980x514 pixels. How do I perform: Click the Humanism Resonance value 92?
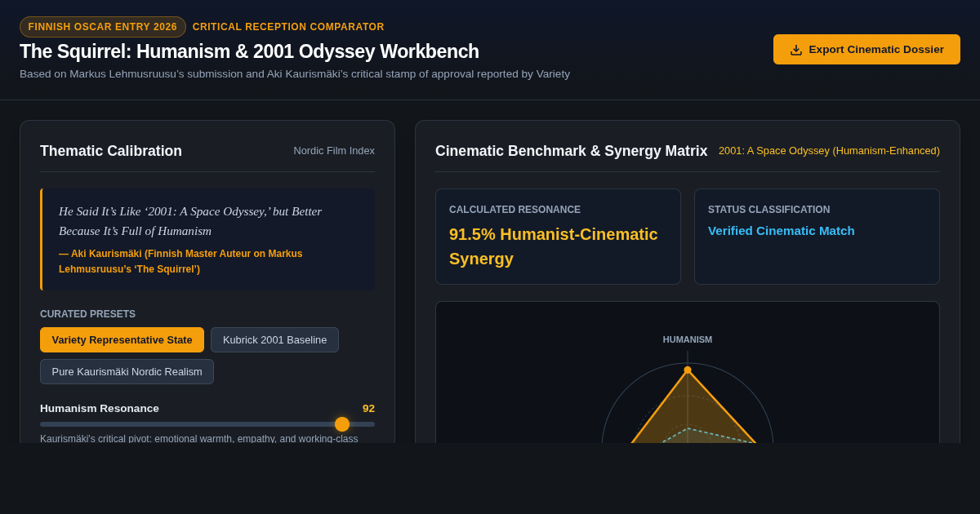coord(368,408)
